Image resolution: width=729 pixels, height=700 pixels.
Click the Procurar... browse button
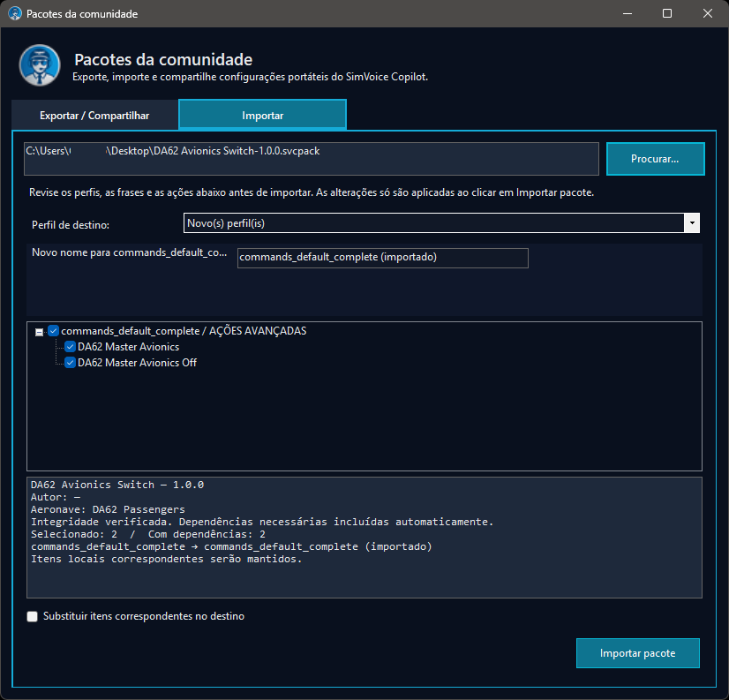point(655,159)
